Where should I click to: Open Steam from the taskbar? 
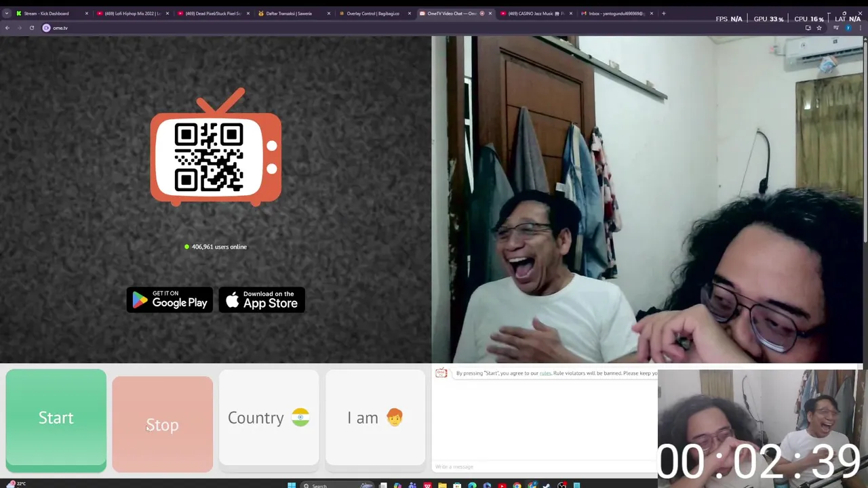click(x=547, y=485)
